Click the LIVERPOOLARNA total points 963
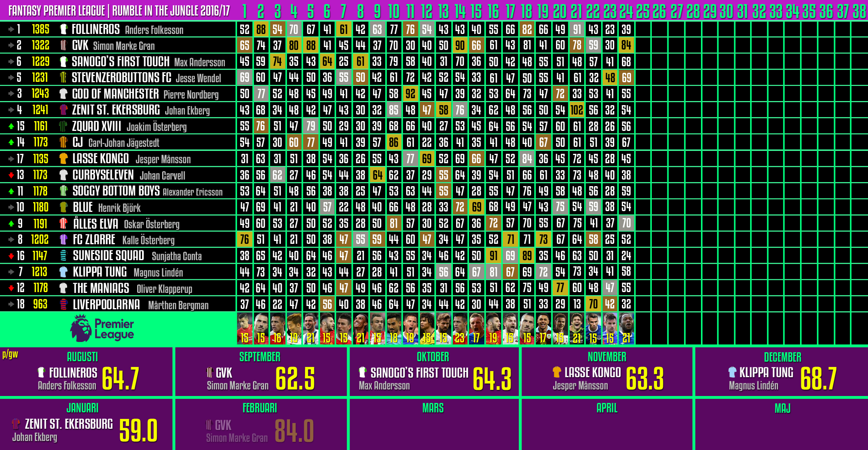Image resolution: width=868 pixels, height=450 pixels. (40, 304)
